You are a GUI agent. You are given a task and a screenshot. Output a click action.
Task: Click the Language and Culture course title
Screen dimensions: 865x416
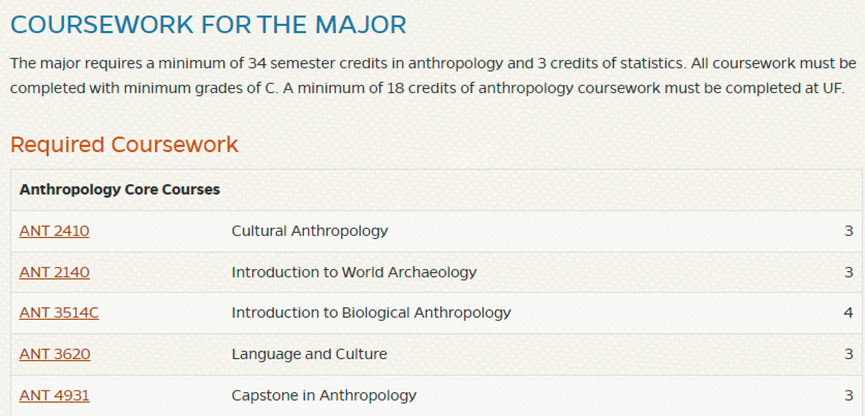309,354
